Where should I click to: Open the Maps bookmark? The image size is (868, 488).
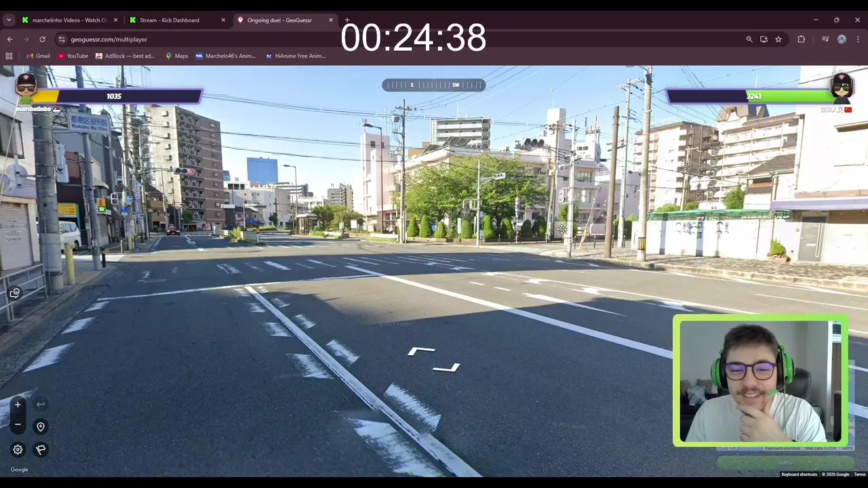(x=176, y=56)
